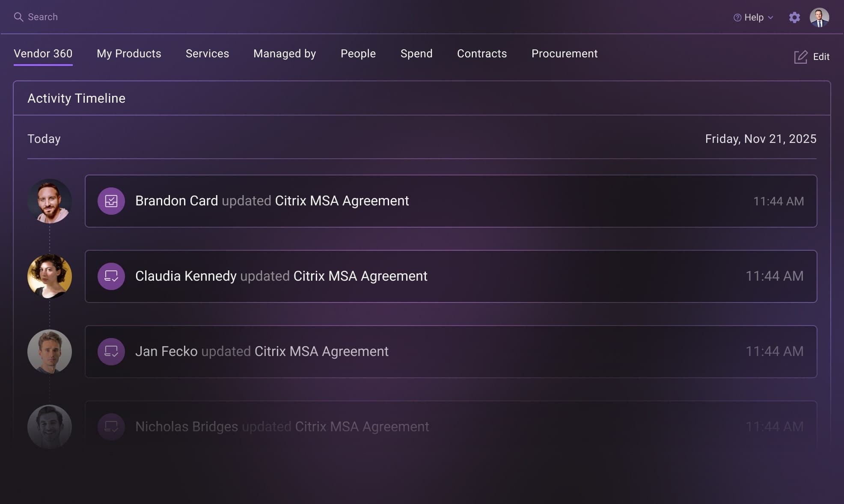844x504 pixels.
Task: Click the activity icon in Claudia Kennedy's entry
Action: tap(111, 276)
